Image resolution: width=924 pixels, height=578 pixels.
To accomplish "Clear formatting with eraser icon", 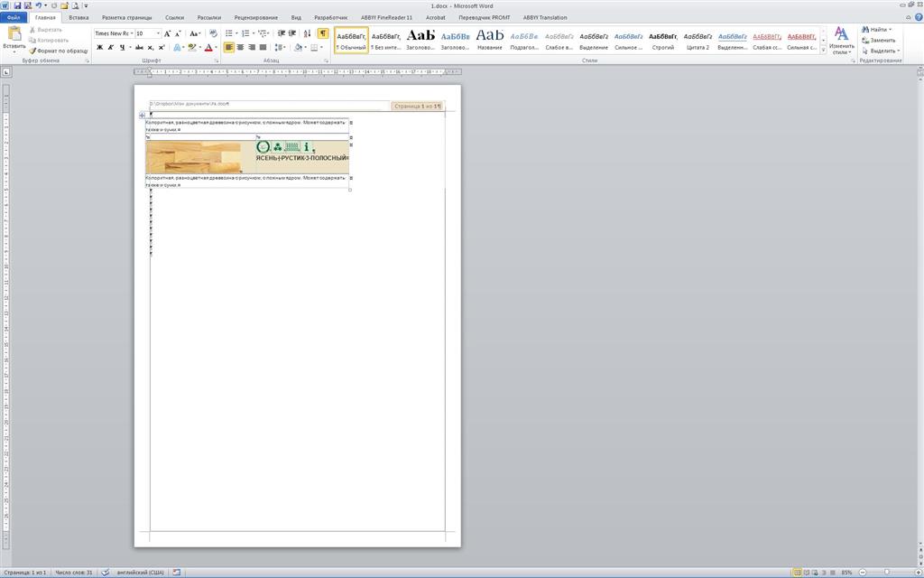I will (213, 33).
